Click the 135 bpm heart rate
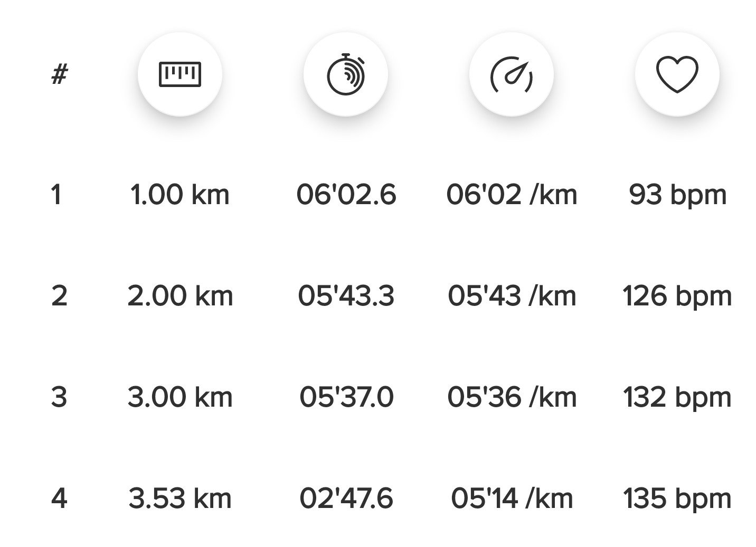Viewport: 756px width, 547px height. click(677, 498)
